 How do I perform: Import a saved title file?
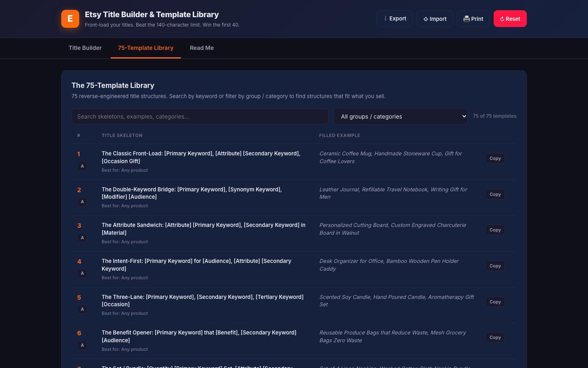coord(435,19)
